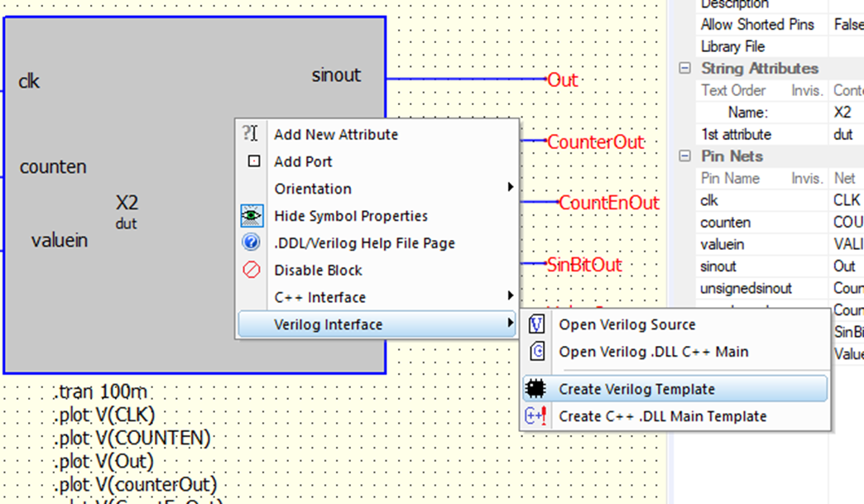Click the valuein port on block X2

(x=60, y=241)
